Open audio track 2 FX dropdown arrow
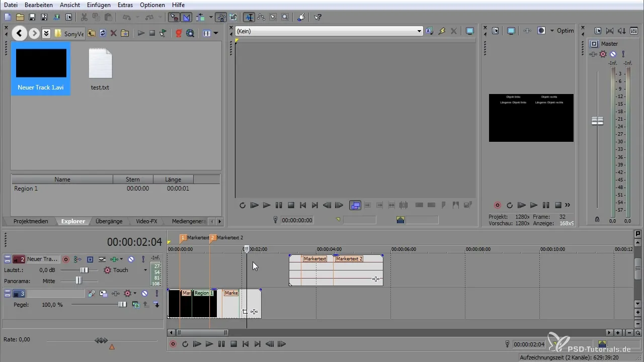Screen dimensions: 644x362 pos(121,259)
